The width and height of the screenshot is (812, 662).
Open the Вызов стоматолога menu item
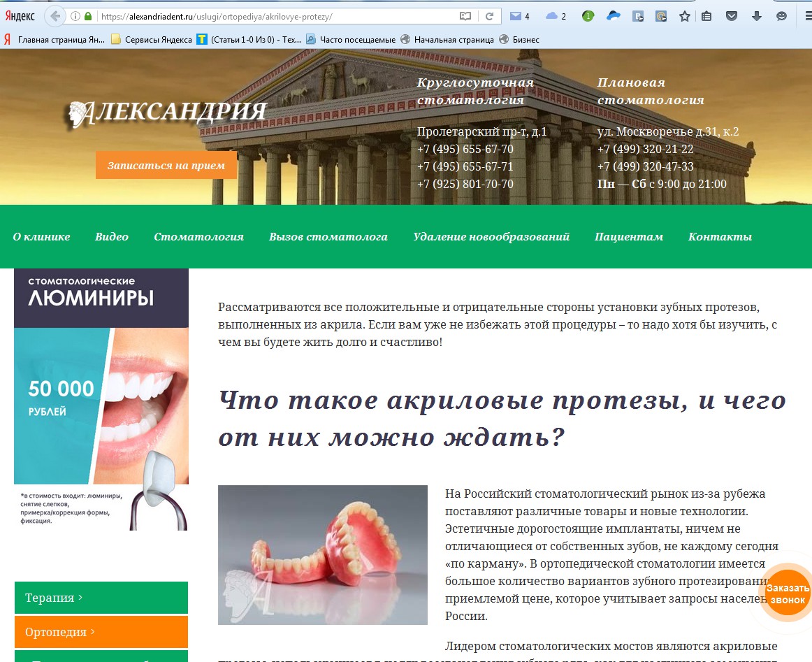(328, 237)
